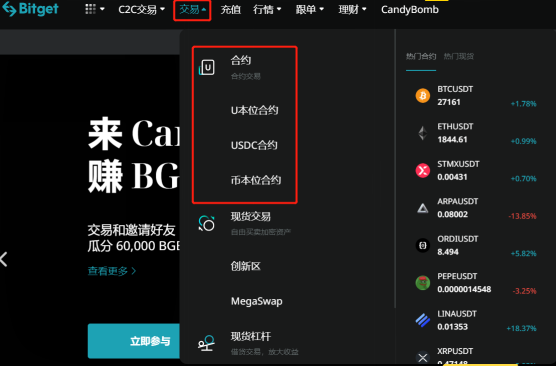The width and height of the screenshot is (556, 366).
Task: Click XRPUSDT pair name
Action: point(455,351)
